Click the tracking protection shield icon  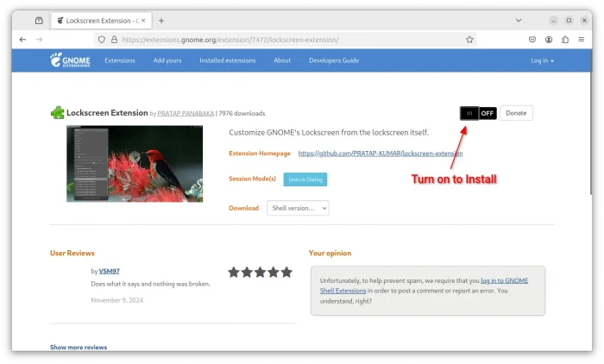click(x=101, y=40)
